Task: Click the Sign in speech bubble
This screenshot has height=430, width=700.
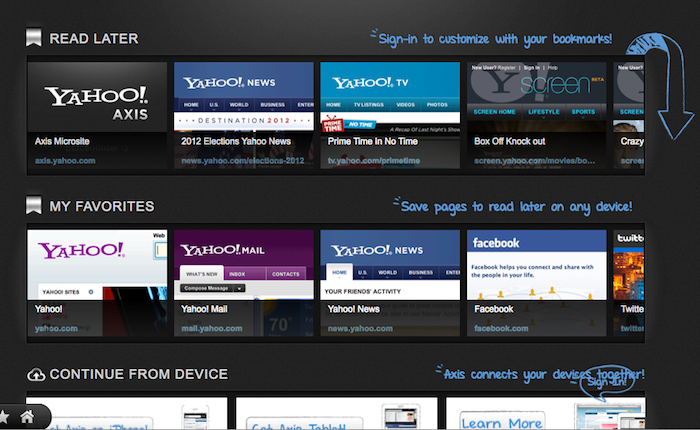Action: 605,383
